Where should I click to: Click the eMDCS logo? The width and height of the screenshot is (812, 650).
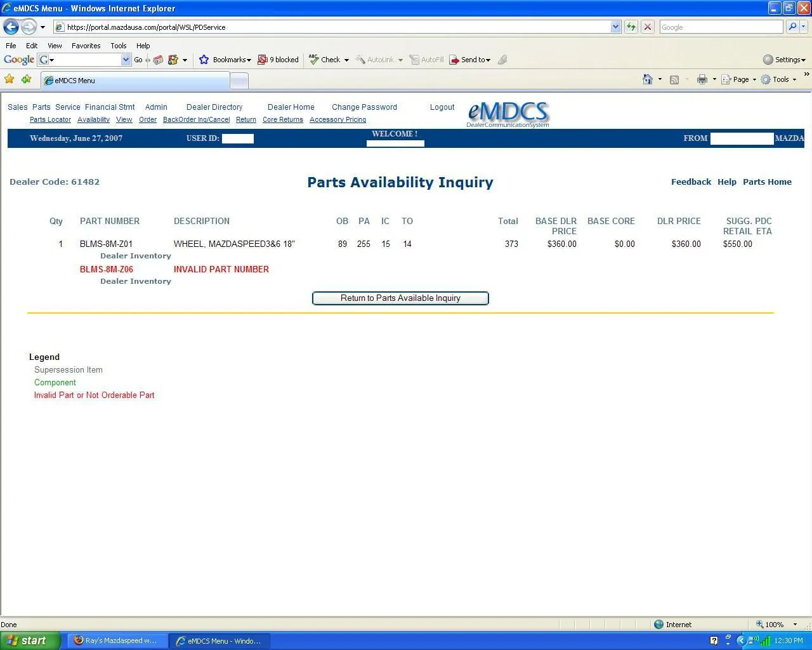tap(508, 114)
